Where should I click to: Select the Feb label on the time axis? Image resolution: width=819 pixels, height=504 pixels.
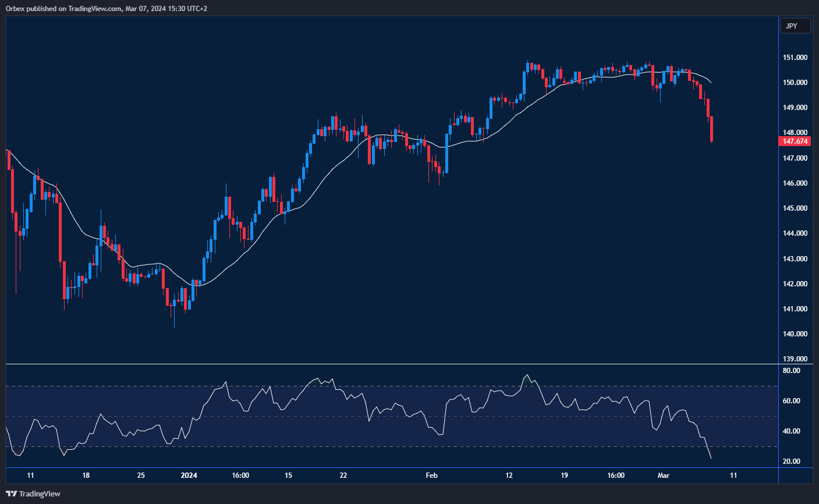pos(431,475)
